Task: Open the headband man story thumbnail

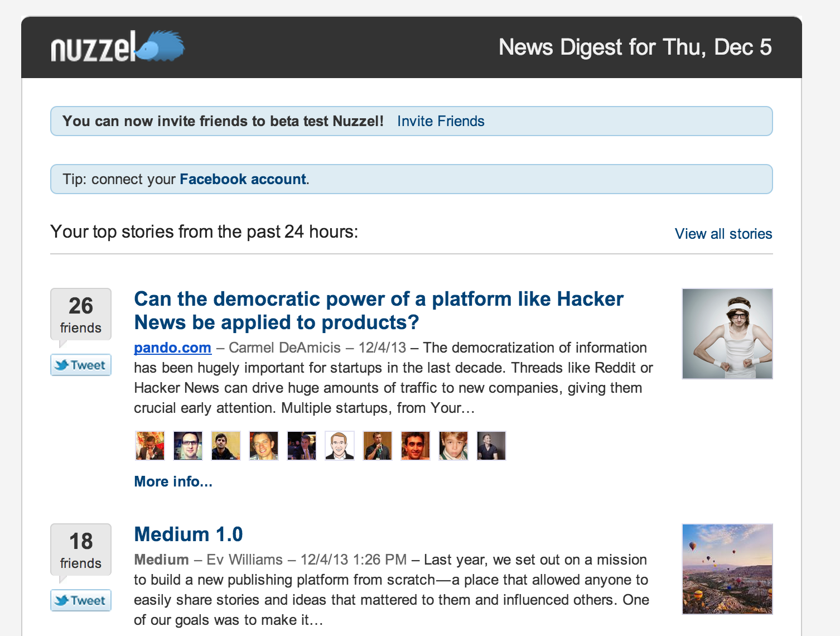Action: pos(727,334)
